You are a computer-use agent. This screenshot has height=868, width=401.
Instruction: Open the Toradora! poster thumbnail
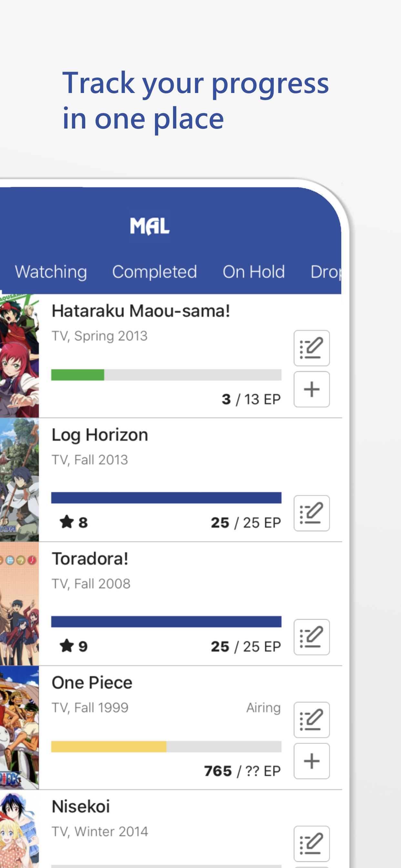click(19, 604)
